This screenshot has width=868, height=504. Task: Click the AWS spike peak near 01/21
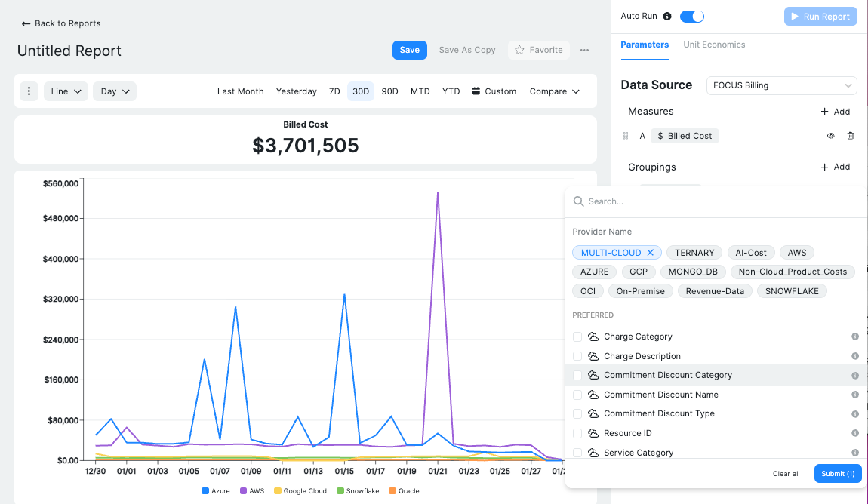coord(438,193)
